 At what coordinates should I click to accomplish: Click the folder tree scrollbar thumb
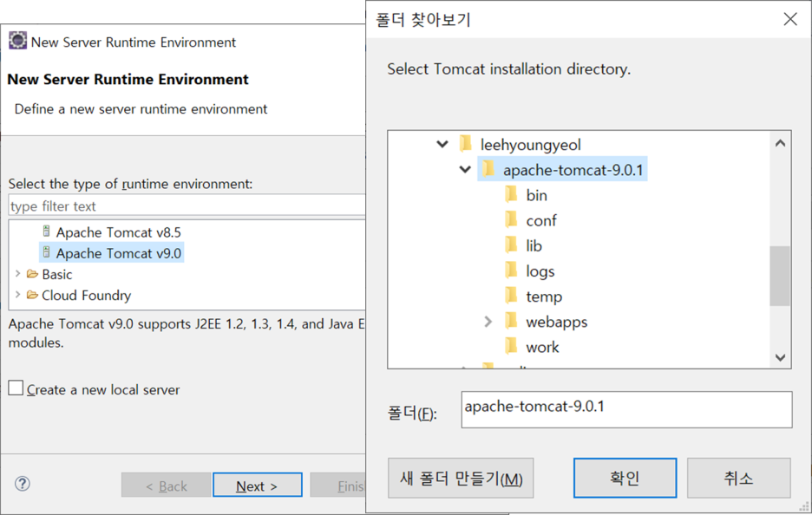point(780,276)
